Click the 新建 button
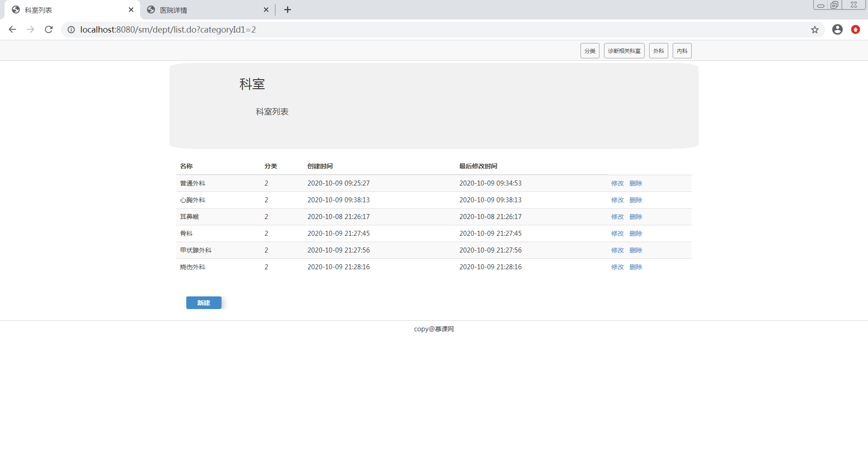 point(204,303)
